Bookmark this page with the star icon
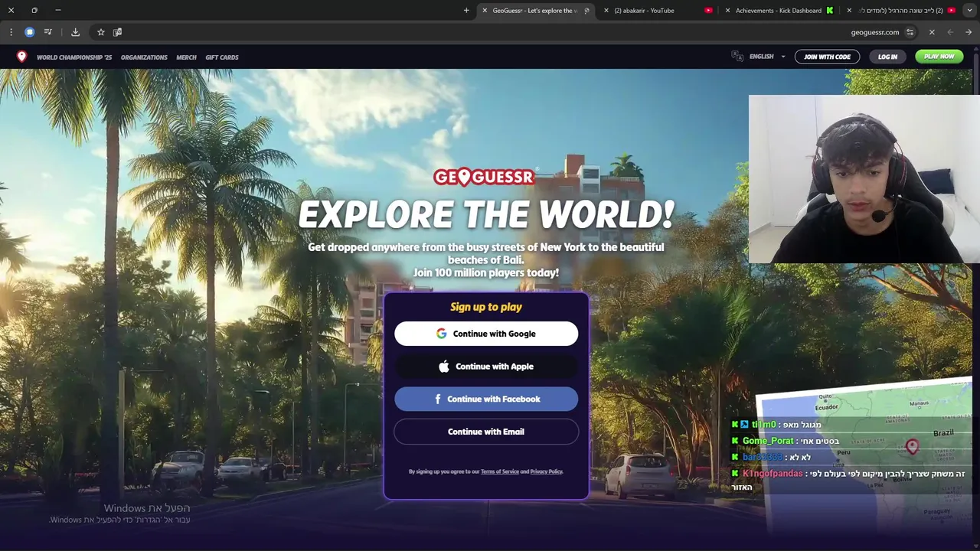This screenshot has width=980, height=551. click(x=100, y=32)
